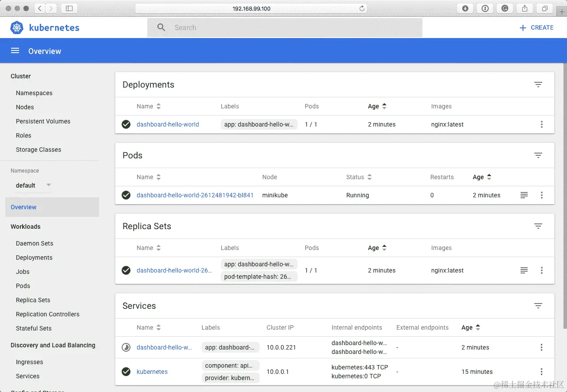
Task: Click pending status icon of dashboard-hello-w... service
Action: pos(126,347)
